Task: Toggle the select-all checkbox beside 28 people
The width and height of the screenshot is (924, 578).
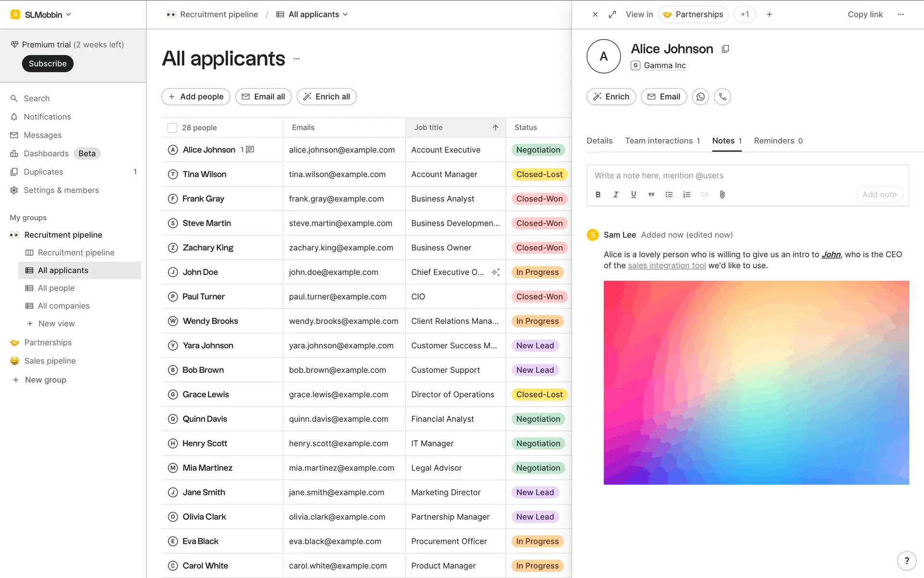Action: pyautogui.click(x=172, y=128)
